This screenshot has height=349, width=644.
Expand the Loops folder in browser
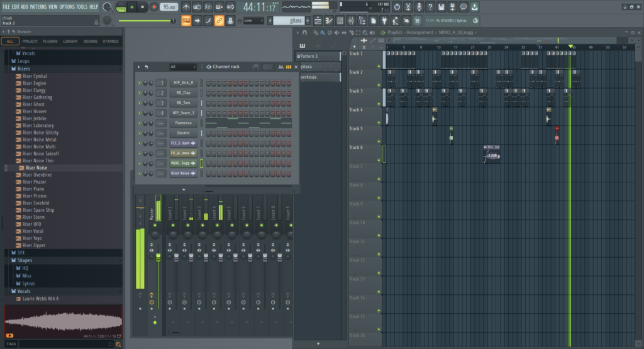(23, 61)
